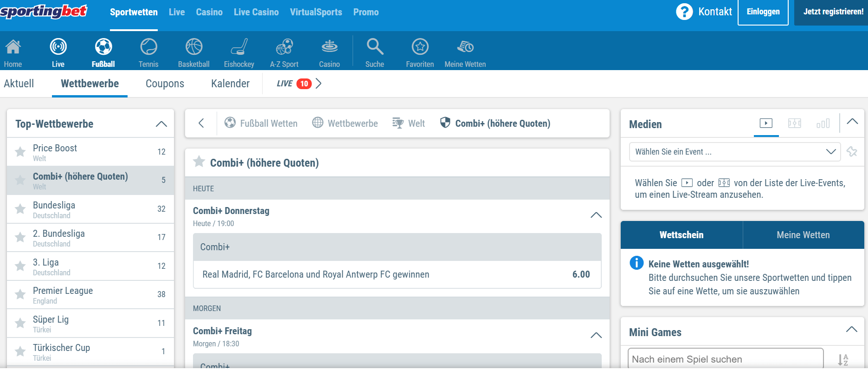868x370 pixels.
Task: Toggle star next to Combi+ (höhere Quoten) heading
Action: pos(199,162)
